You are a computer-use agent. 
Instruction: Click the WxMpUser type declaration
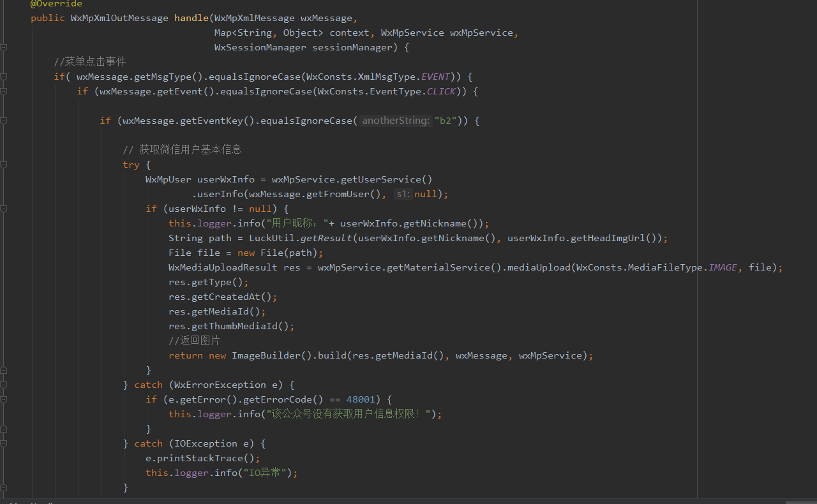pyautogui.click(x=169, y=179)
